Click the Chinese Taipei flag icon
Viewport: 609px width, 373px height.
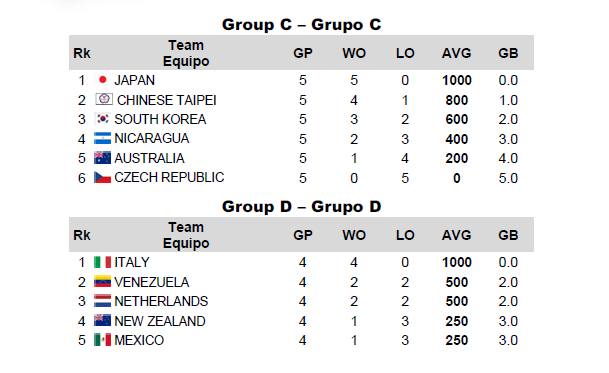[x=104, y=99]
